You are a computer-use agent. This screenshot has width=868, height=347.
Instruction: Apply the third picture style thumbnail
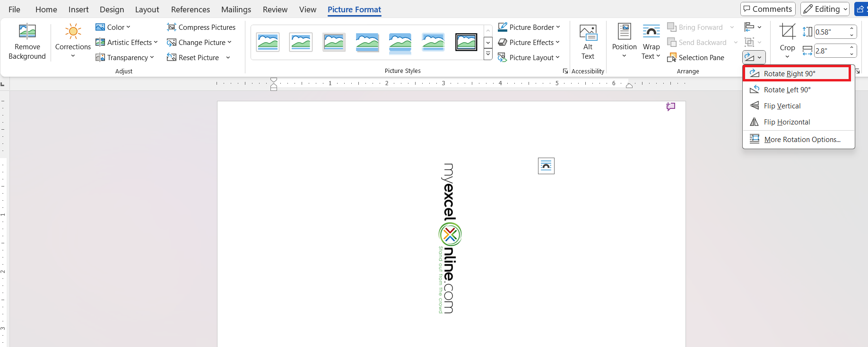334,42
